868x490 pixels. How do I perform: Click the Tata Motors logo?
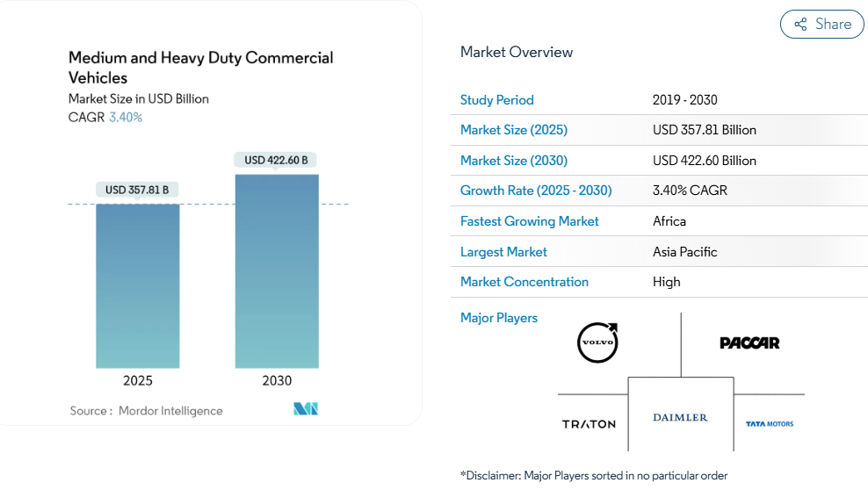click(x=769, y=424)
